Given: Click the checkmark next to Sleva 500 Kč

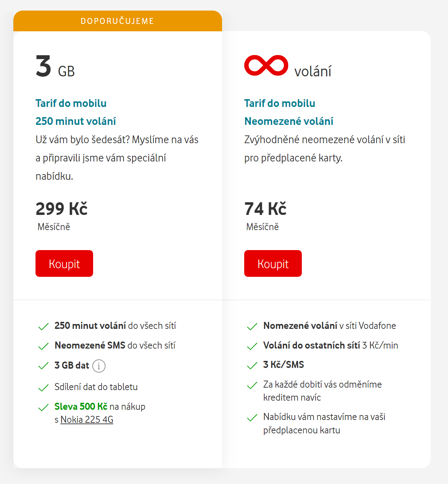Looking at the screenshot, I should [43, 407].
